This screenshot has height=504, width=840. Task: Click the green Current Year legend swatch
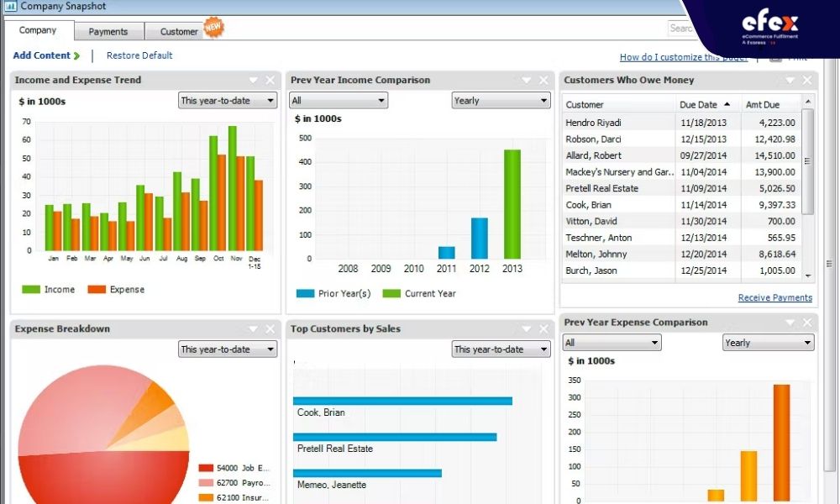[x=391, y=293]
